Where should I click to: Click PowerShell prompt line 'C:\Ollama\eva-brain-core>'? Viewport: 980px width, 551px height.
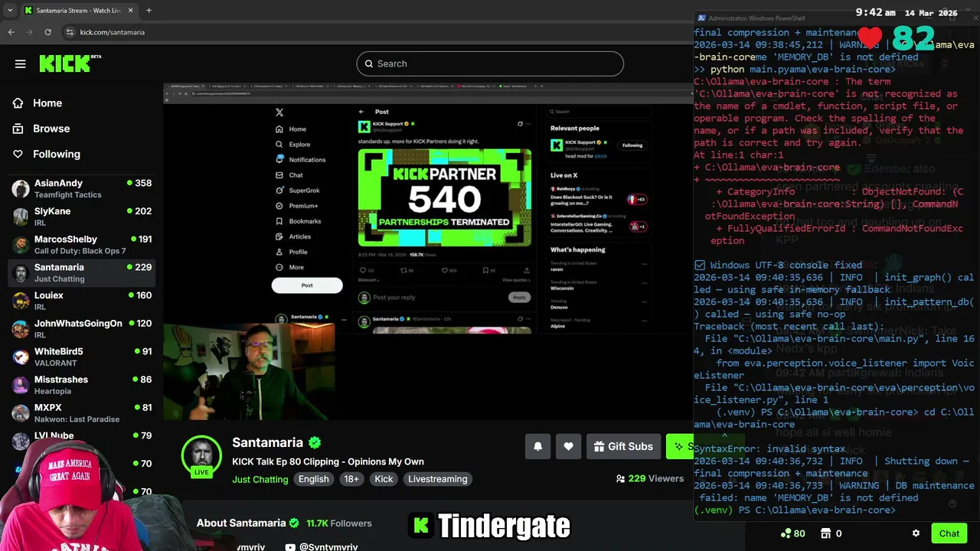pos(816,510)
